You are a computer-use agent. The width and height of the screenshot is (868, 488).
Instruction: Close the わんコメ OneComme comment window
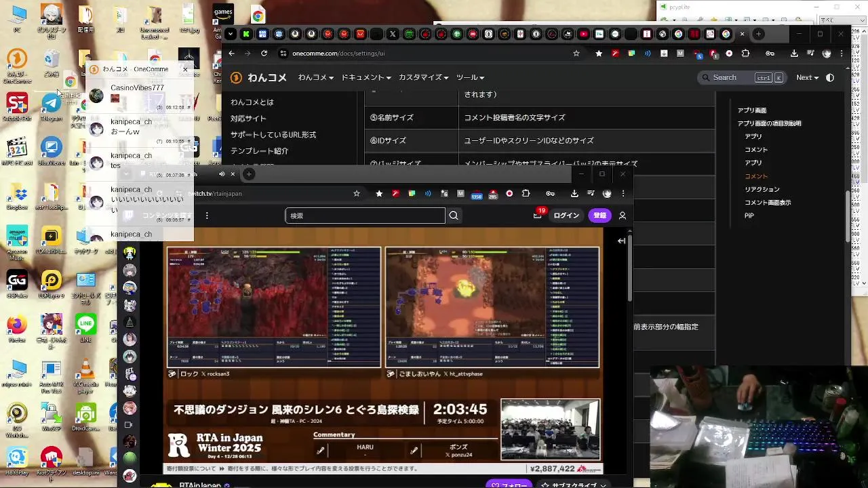coord(185,69)
